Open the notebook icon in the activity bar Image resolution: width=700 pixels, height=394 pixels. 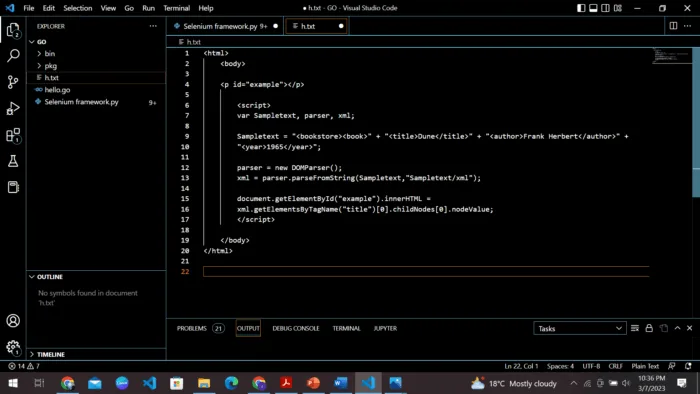[x=13, y=187]
